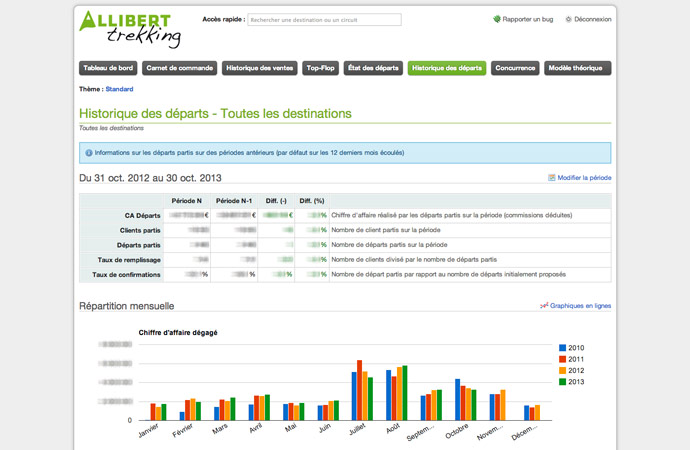Click the blue info icon in banner
Image resolution: width=690 pixels, height=450 pixels.
pos(89,153)
